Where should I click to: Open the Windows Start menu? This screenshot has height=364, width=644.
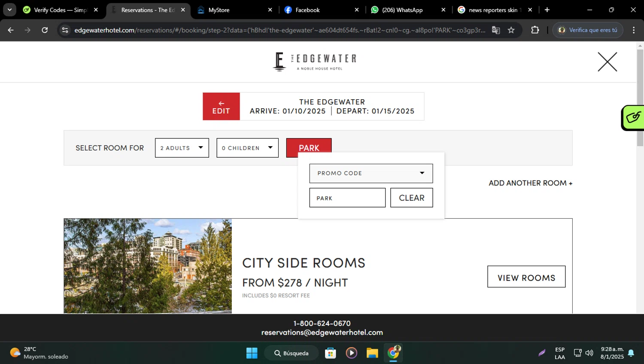(x=252, y=353)
